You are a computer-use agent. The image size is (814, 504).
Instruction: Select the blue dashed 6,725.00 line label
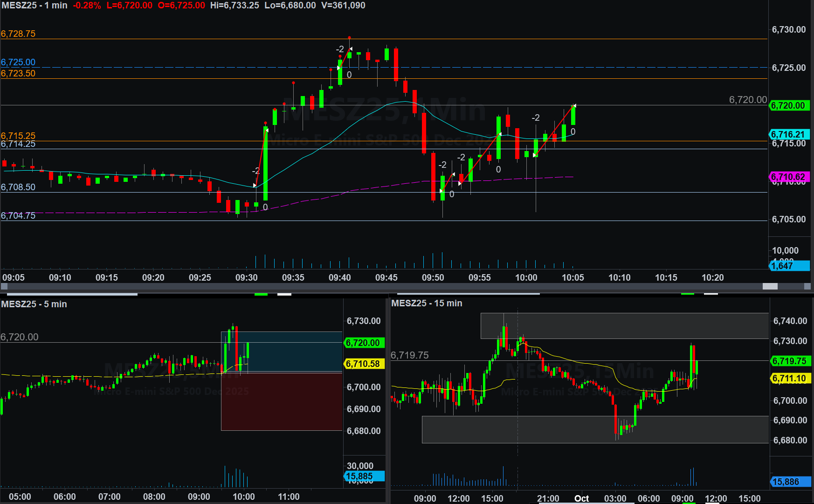18,62
